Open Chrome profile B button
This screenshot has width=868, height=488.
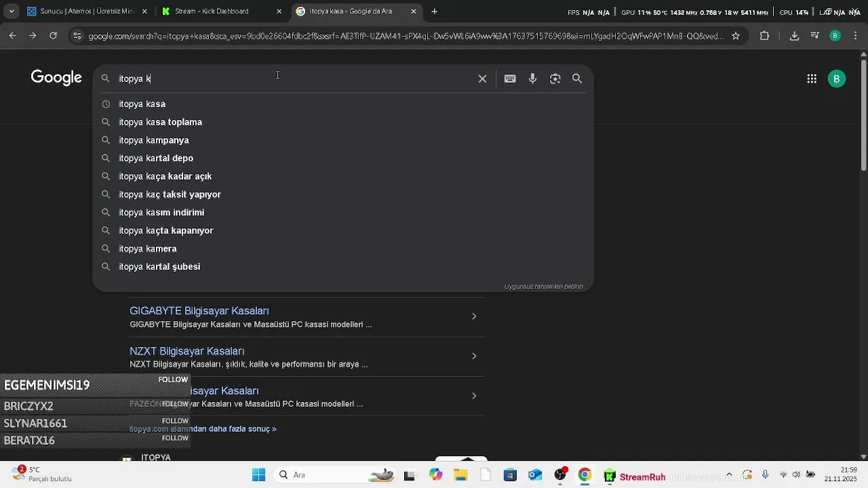tap(835, 36)
